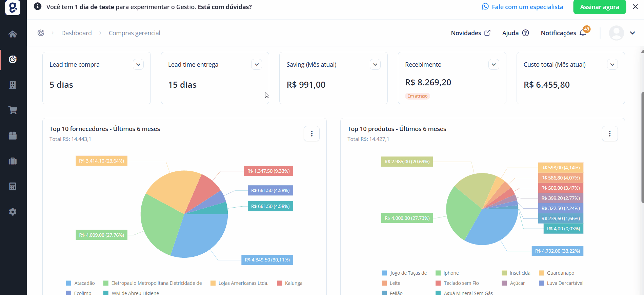644x295 pixels.
Task: Click Fale com um especialista link
Action: pos(523,7)
